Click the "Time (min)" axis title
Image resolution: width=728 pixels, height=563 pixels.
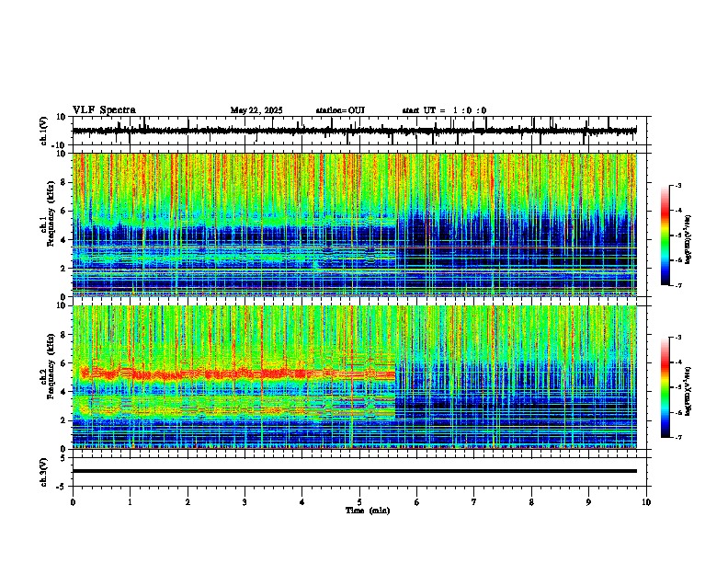coord(368,511)
